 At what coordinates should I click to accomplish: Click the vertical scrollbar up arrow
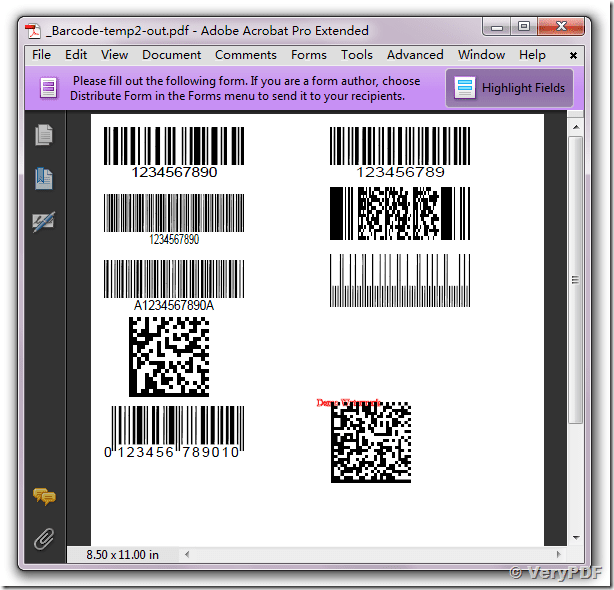tap(576, 127)
